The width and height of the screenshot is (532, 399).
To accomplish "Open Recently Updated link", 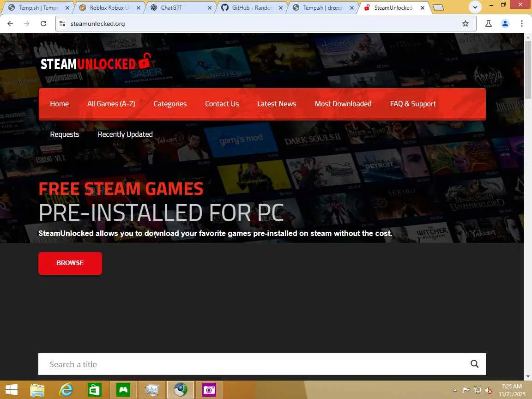I will point(125,134).
